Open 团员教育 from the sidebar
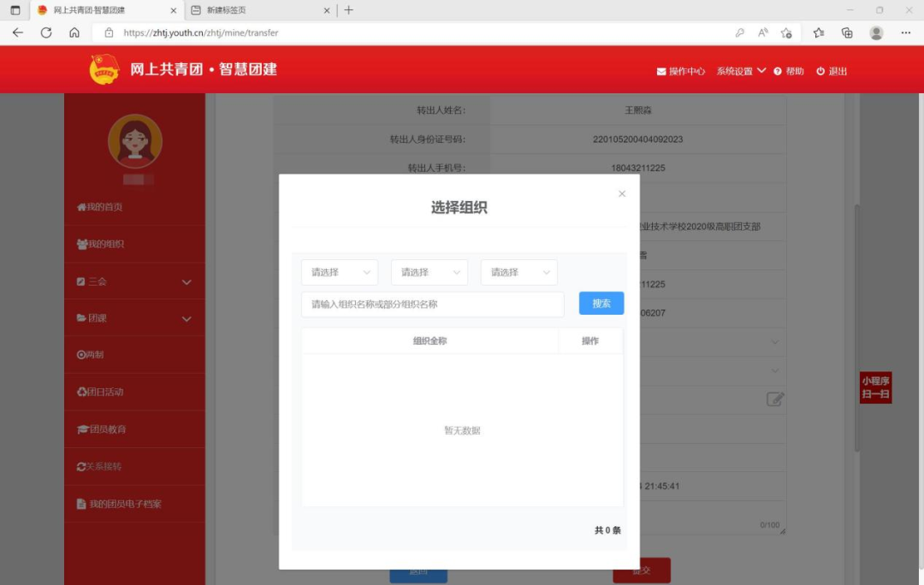The width and height of the screenshot is (924, 585). pyautogui.click(x=103, y=428)
